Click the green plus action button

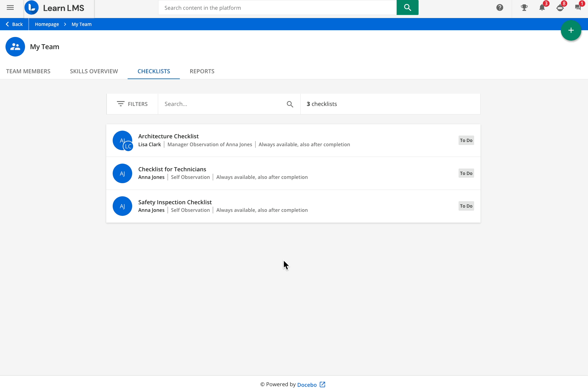571,30
